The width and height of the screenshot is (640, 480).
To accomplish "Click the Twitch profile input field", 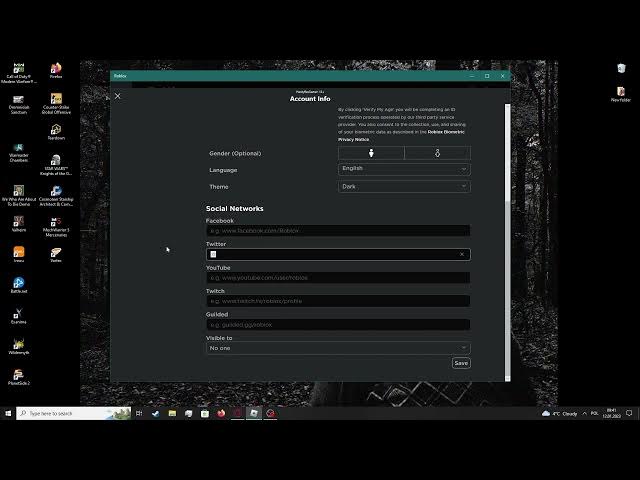I will (338, 301).
